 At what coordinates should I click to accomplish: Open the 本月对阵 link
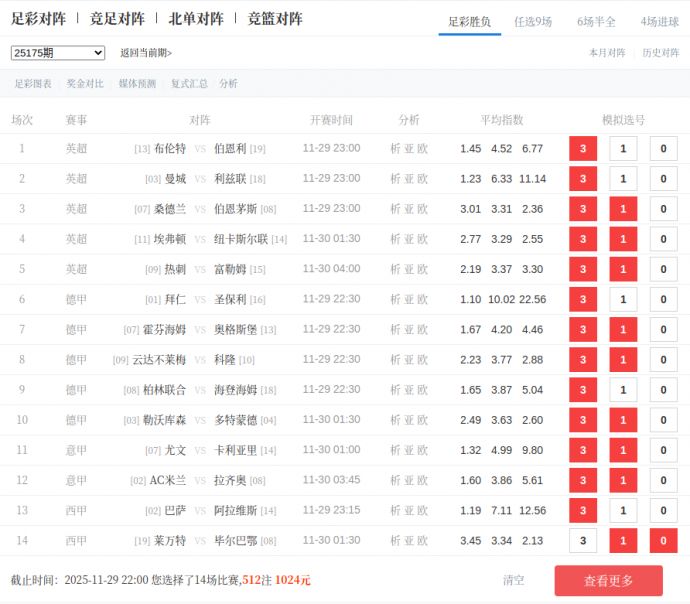pyautogui.click(x=607, y=53)
